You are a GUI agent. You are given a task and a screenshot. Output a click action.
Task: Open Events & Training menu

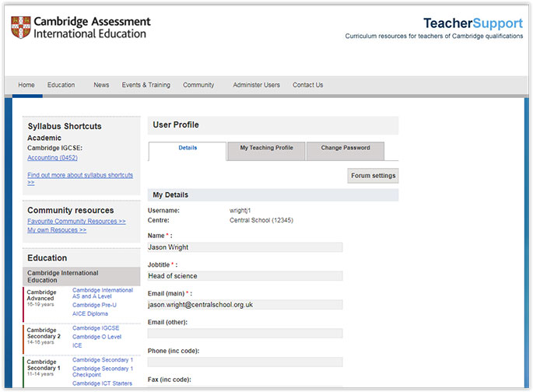[146, 86]
